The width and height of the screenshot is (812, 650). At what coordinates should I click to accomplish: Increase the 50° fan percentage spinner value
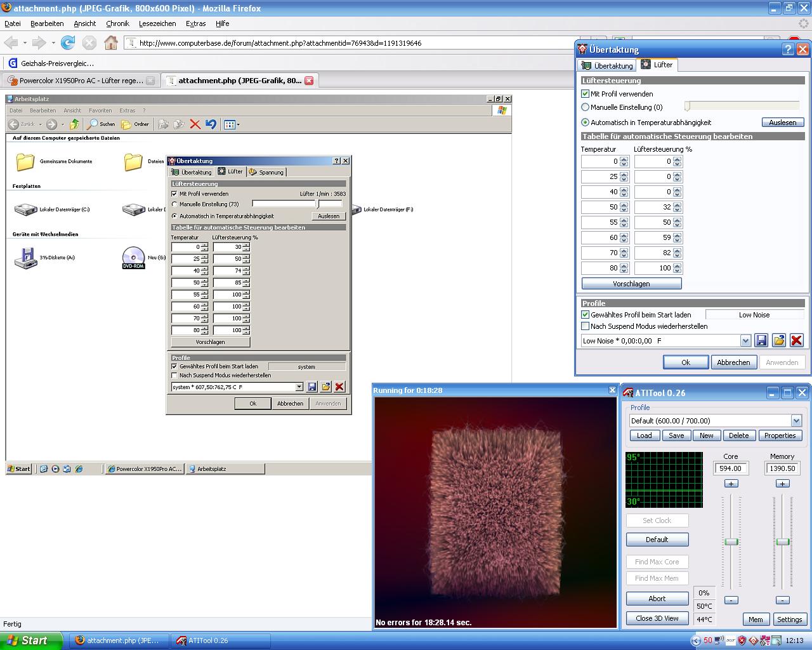677,204
